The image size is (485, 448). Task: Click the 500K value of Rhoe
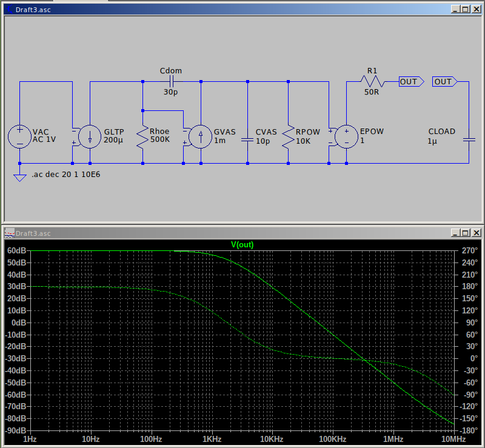160,139
